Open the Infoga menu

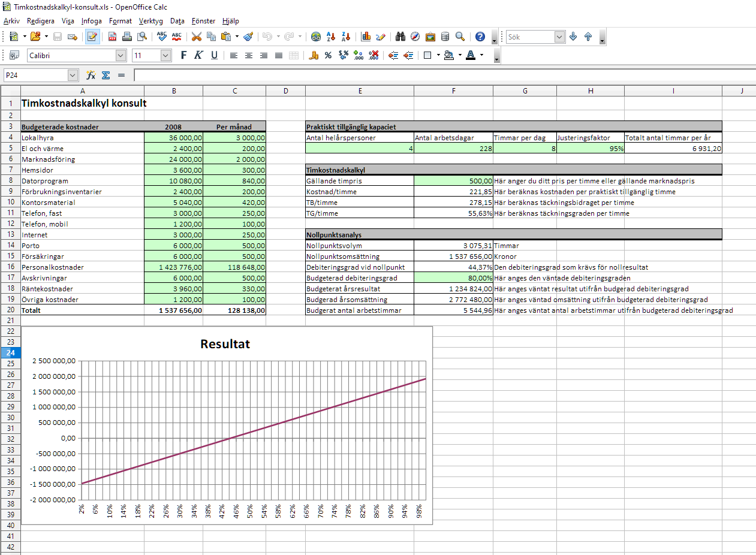[x=92, y=21]
